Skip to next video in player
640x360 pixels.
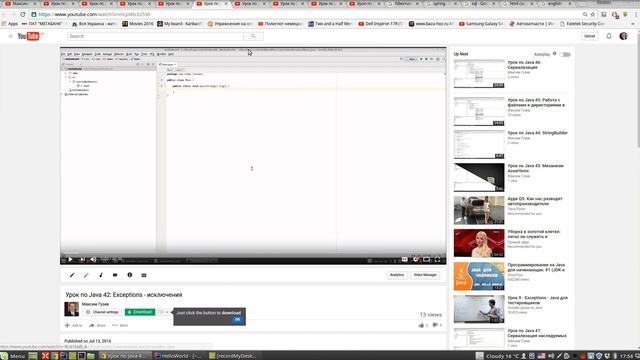(x=82, y=259)
